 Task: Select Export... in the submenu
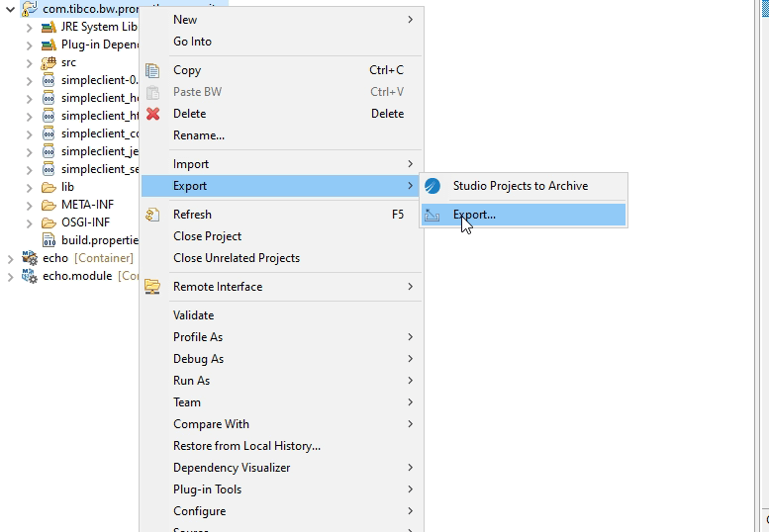pos(474,215)
